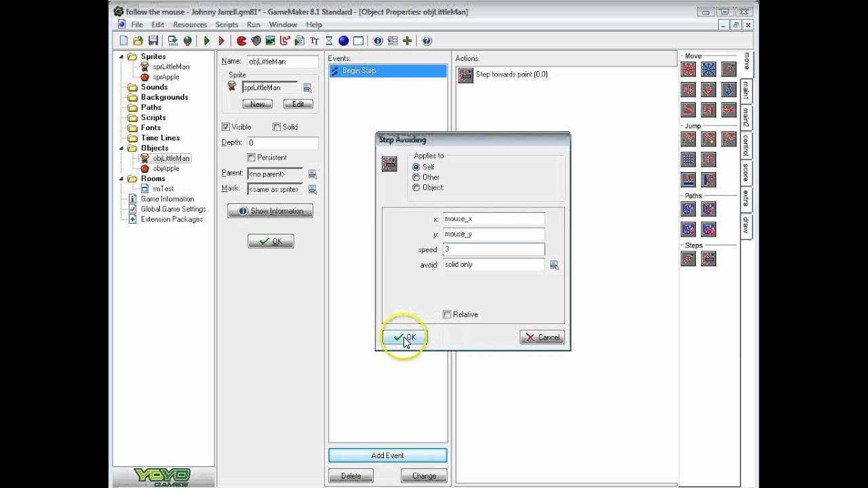Select the Align to Grid action icon
The image size is (868, 488).
pyautogui.click(x=688, y=160)
